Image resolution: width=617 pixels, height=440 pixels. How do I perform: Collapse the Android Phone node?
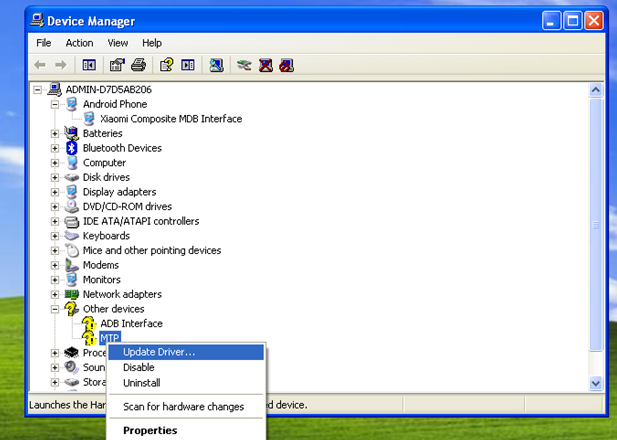[55, 104]
